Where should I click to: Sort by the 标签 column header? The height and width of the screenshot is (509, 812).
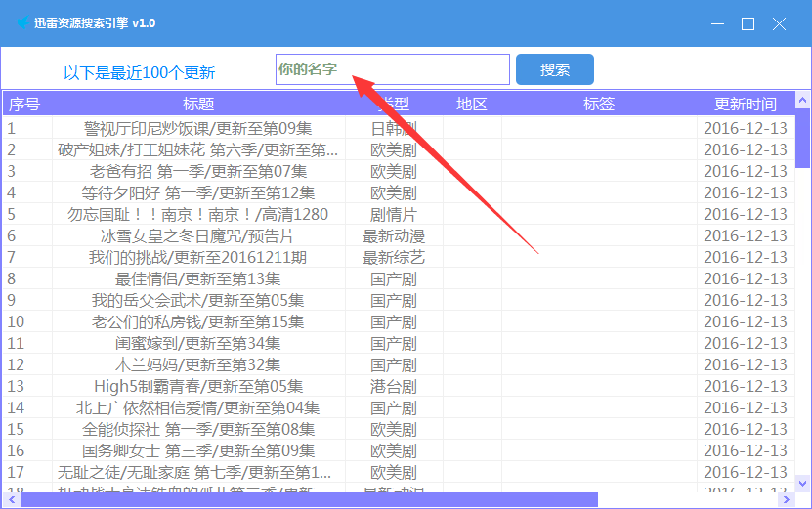(x=599, y=105)
